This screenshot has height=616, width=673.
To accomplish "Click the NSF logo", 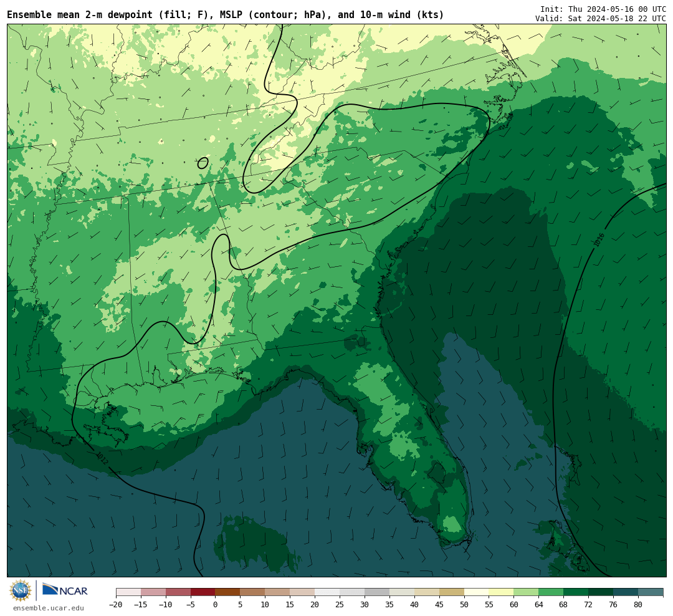I will point(21,590).
